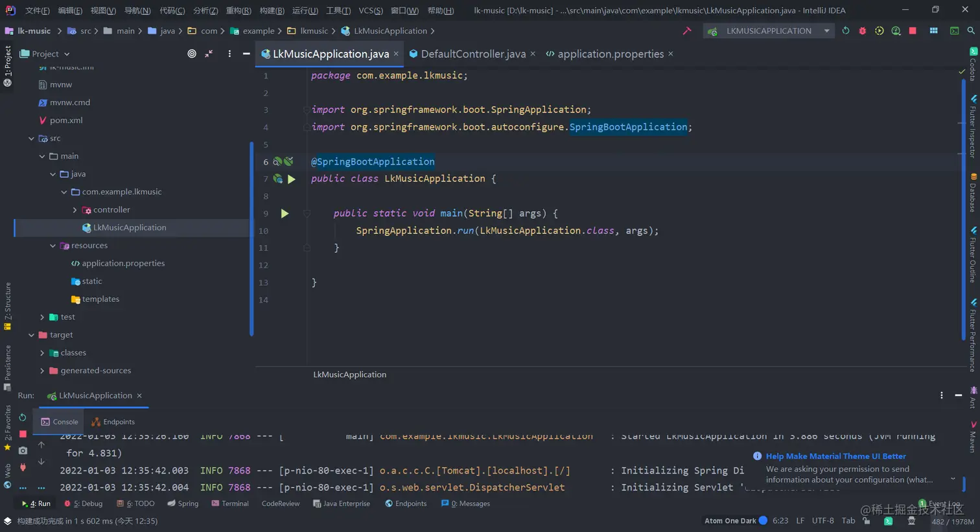Click the terminal icon in the top toolbar
The height and width of the screenshot is (532, 980).
point(954,30)
